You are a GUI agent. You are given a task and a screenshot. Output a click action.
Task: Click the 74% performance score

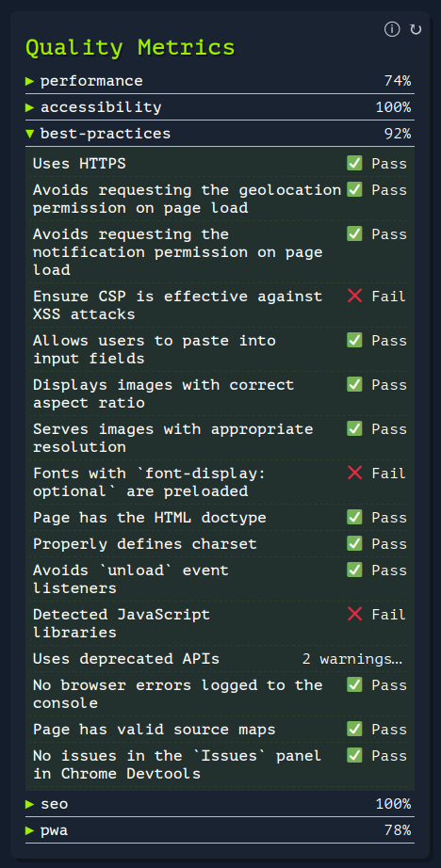tap(398, 81)
